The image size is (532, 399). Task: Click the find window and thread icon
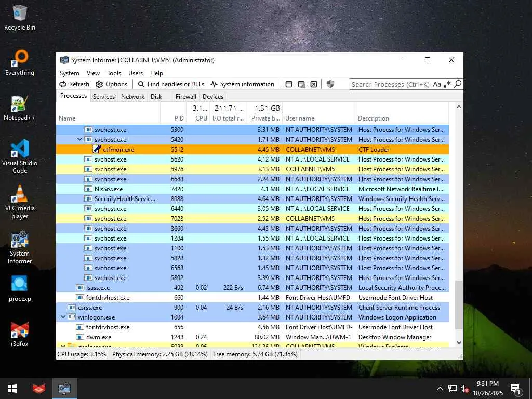[301, 84]
